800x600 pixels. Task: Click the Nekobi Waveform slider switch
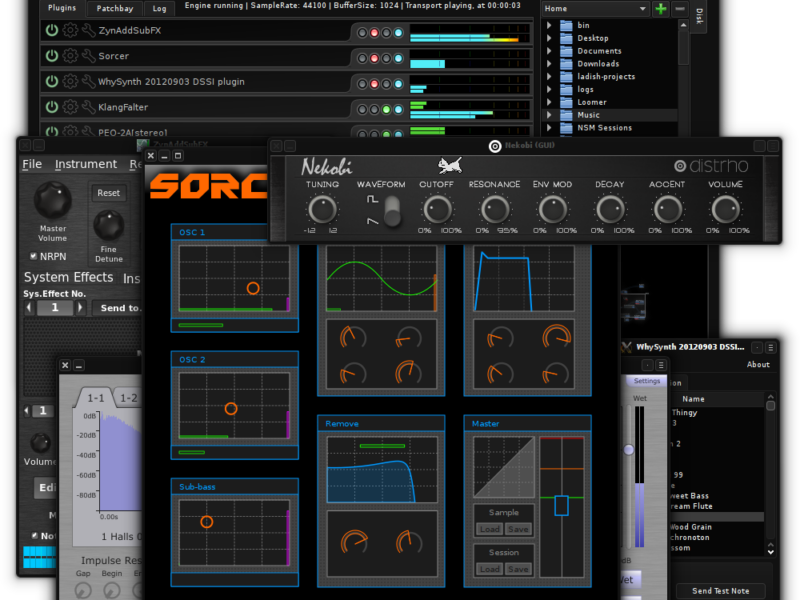pyautogui.click(x=392, y=211)
